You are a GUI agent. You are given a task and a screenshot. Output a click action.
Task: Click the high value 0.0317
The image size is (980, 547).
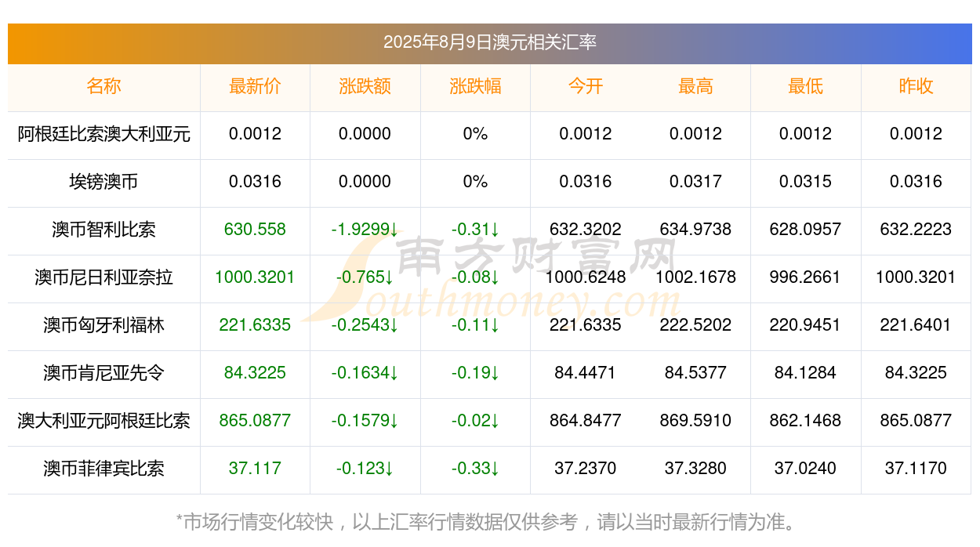[x=695, y=182]
